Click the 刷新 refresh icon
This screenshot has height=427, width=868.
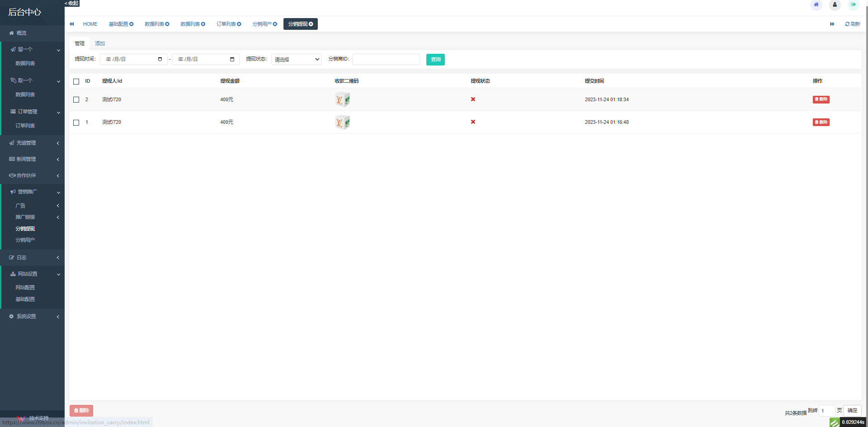(847, 24)
